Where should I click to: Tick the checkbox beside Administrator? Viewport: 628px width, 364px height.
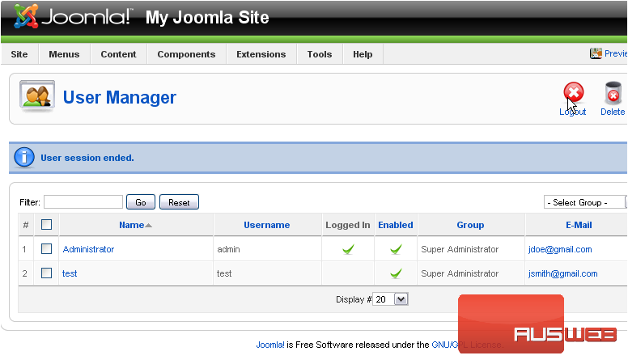click(46, 249)
